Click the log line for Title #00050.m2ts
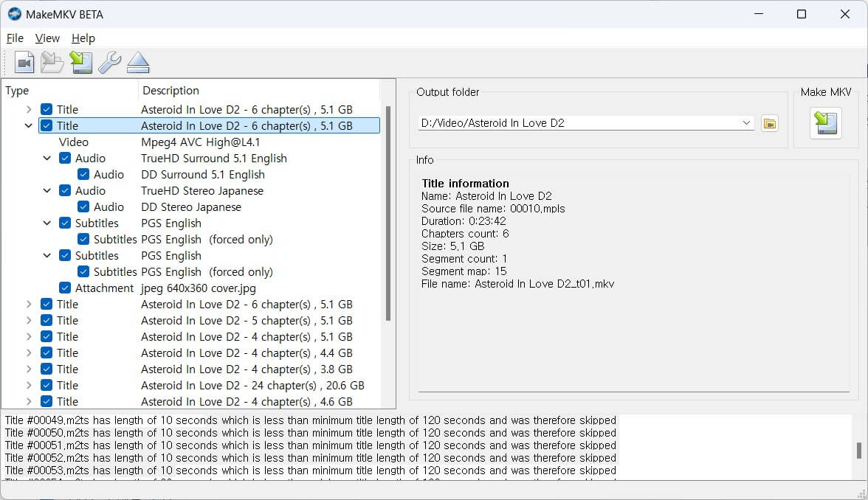The image size is (868, 500). (x=311, y=433)
